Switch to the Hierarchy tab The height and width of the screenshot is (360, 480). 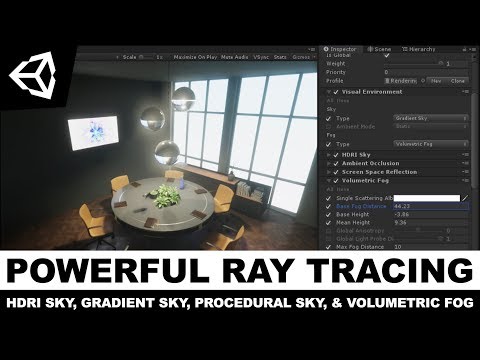coord(419,49)
